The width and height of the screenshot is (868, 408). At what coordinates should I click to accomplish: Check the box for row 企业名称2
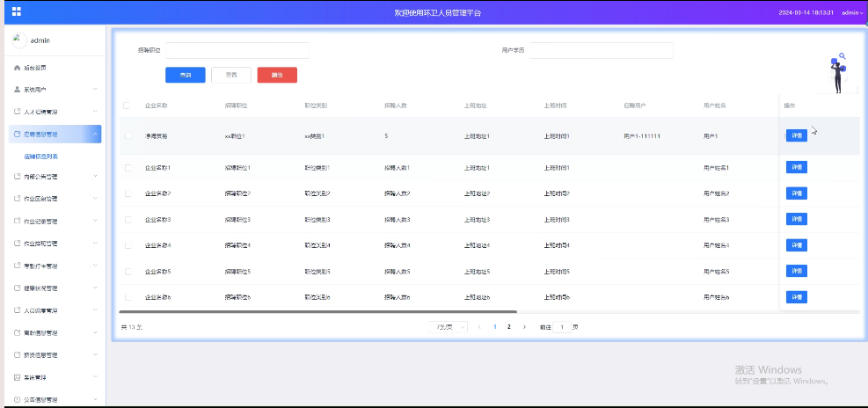[128, 193]
